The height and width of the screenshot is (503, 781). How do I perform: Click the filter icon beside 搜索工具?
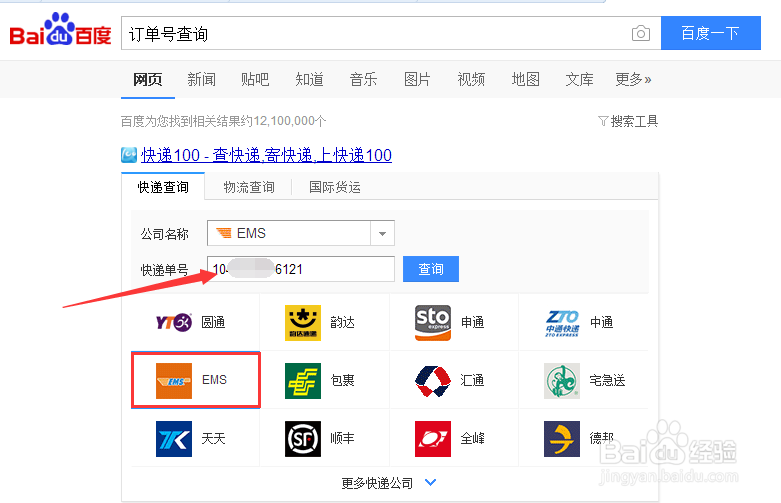coord(603,121)
